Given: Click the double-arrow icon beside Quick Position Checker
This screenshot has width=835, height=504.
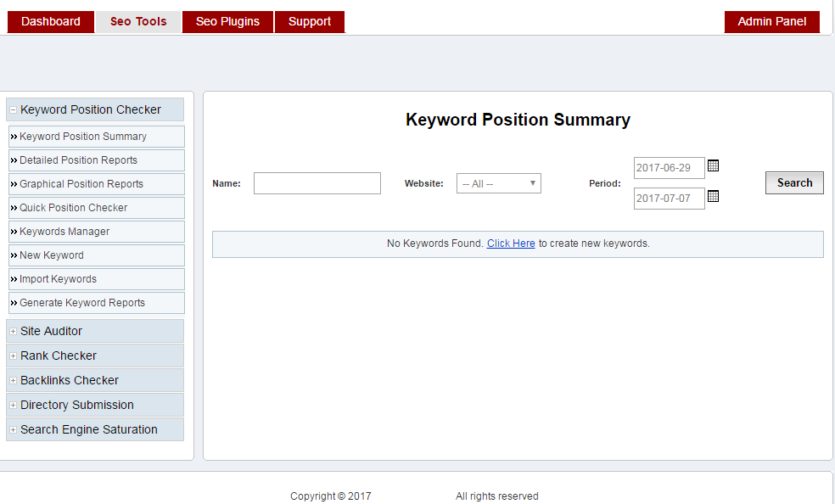Looking at the screenshot, I should click(13, 207).
